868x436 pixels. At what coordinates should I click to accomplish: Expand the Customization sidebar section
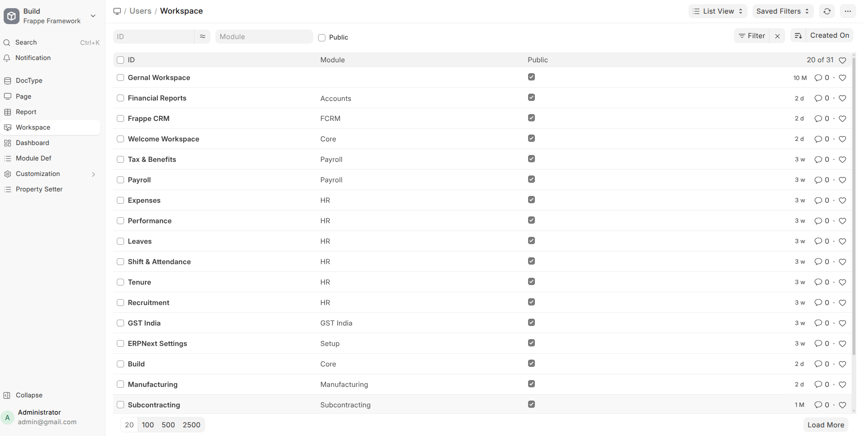coord(93,174)
